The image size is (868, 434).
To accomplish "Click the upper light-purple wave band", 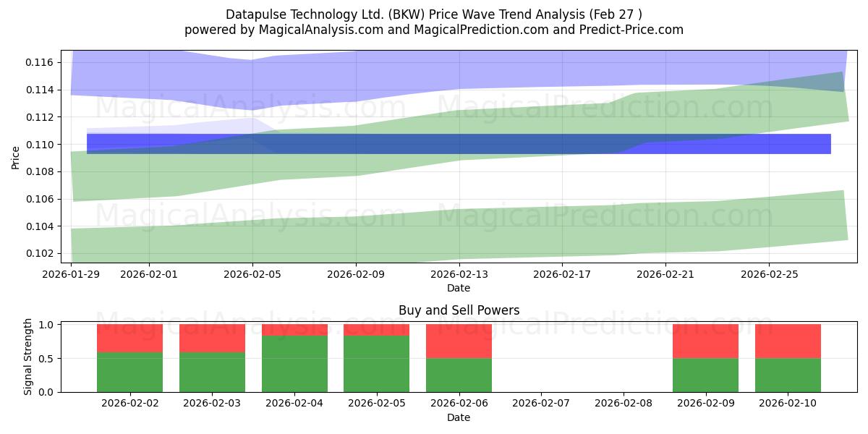I will point(459,71).
